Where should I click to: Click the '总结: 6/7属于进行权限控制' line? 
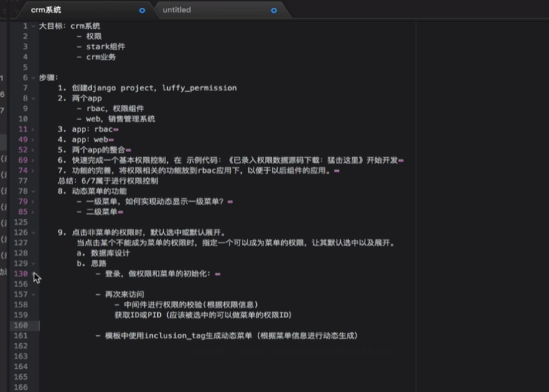pyautogui.click(x=108, y=181)
